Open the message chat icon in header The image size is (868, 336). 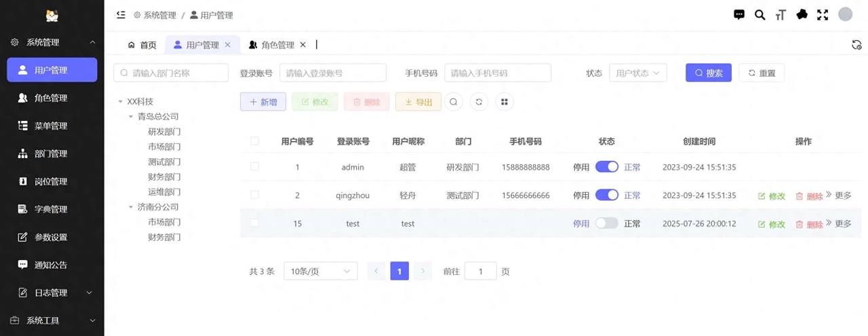tap(739, 14)
